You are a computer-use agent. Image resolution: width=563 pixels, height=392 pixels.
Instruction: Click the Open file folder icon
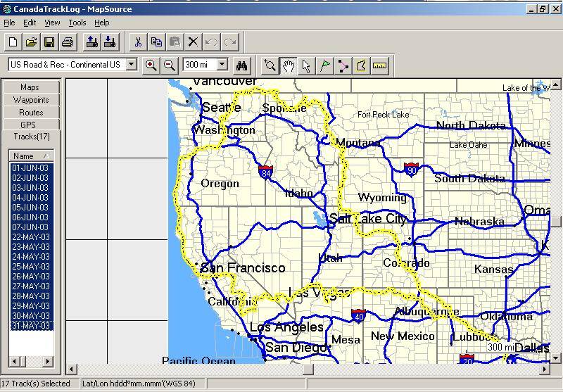tap(31, 42)
